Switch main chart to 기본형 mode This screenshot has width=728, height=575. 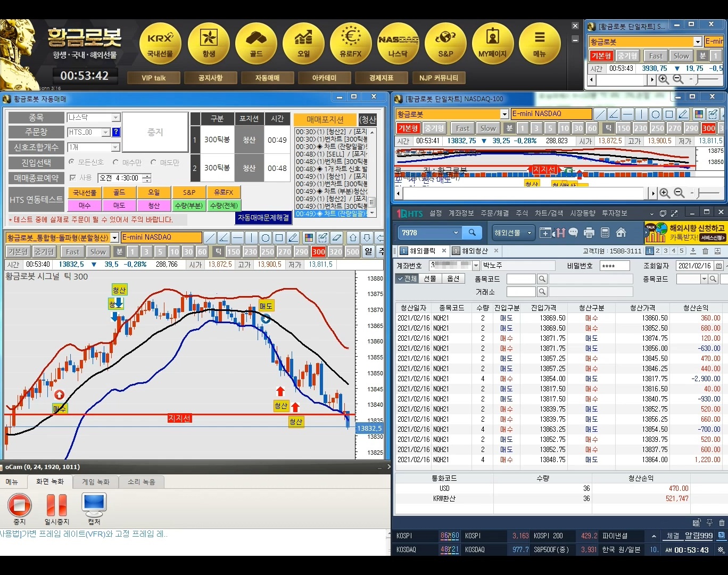(x=18, y=252)
